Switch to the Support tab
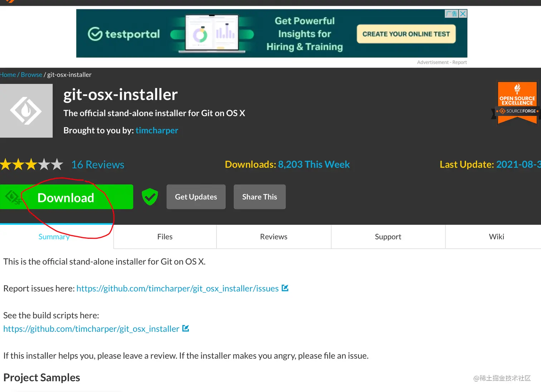Screen dimensions: 541x392 388,237
